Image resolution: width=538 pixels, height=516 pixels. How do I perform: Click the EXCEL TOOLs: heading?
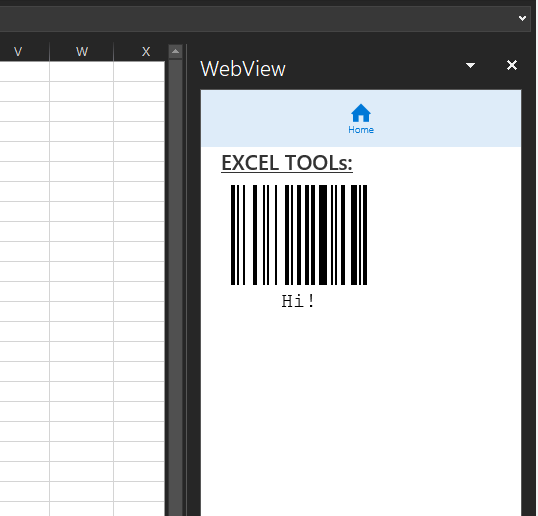(287, 163)
